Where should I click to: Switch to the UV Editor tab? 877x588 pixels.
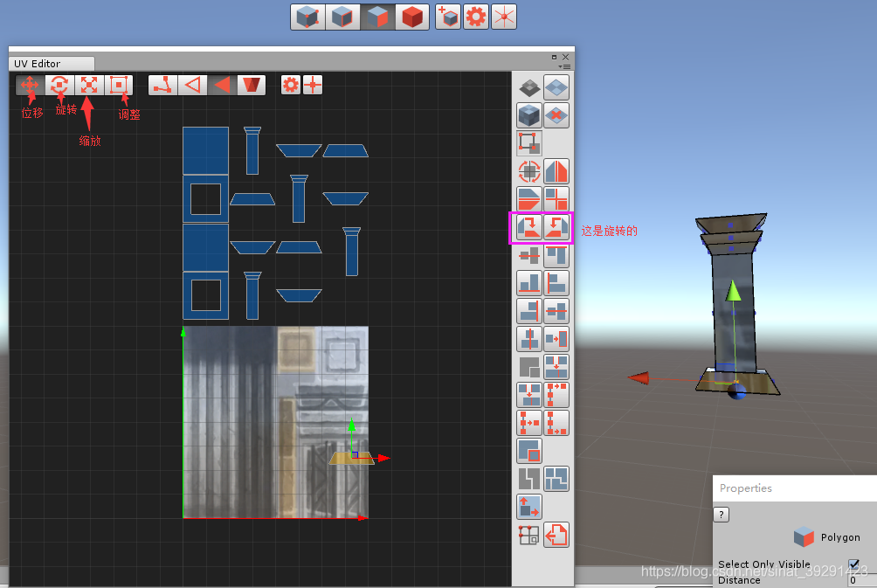pos(51,63)
